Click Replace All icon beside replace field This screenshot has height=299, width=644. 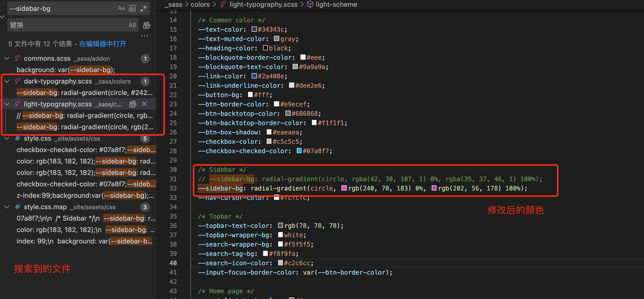(147, 25)
